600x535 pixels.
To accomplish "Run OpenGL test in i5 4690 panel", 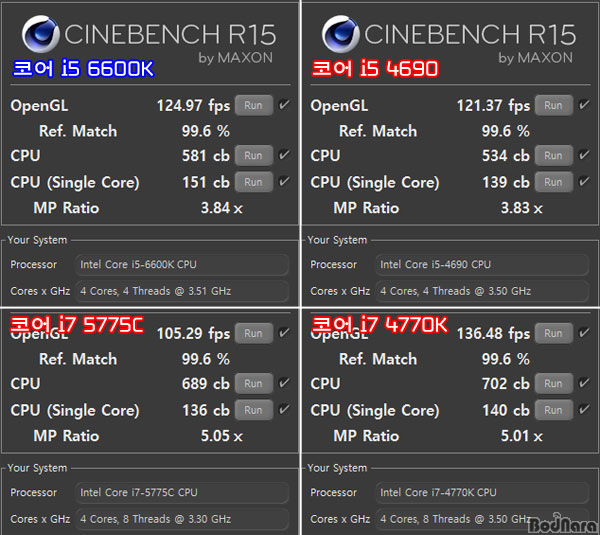I will 554,105.
